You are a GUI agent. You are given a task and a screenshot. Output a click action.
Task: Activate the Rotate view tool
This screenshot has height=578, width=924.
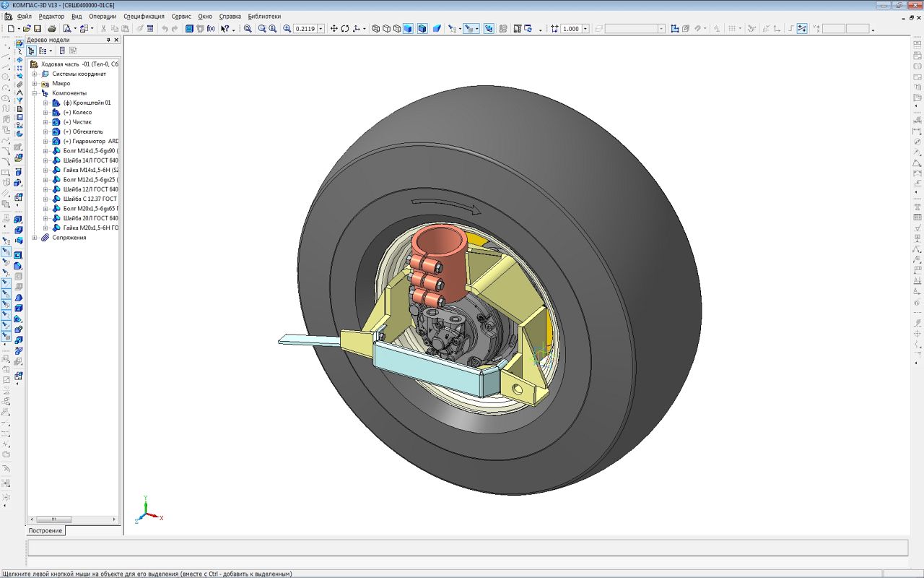(x=345, y=29)
